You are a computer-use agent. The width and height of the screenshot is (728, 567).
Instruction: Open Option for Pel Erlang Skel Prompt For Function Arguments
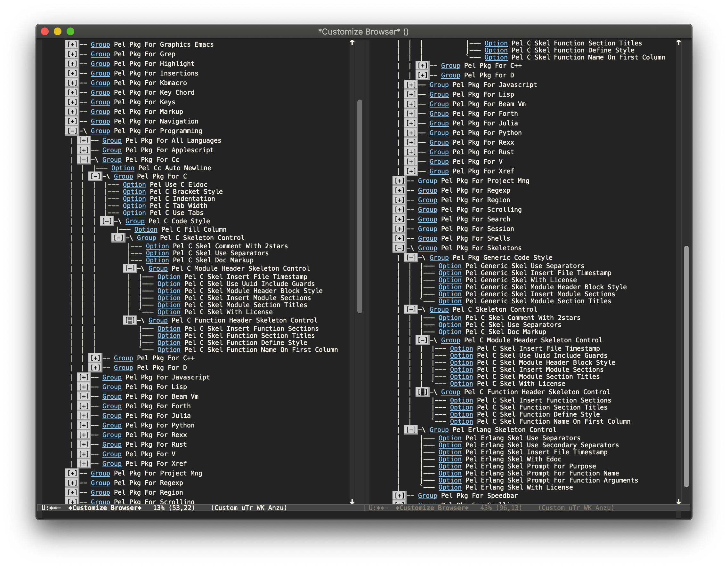pyautogui.click(x=450, y=480)
